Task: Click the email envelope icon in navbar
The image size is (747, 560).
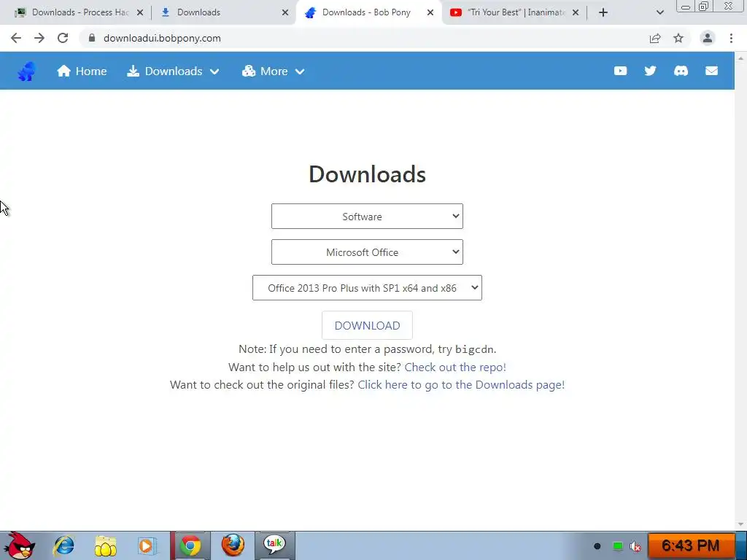Action: click(711, 71)
